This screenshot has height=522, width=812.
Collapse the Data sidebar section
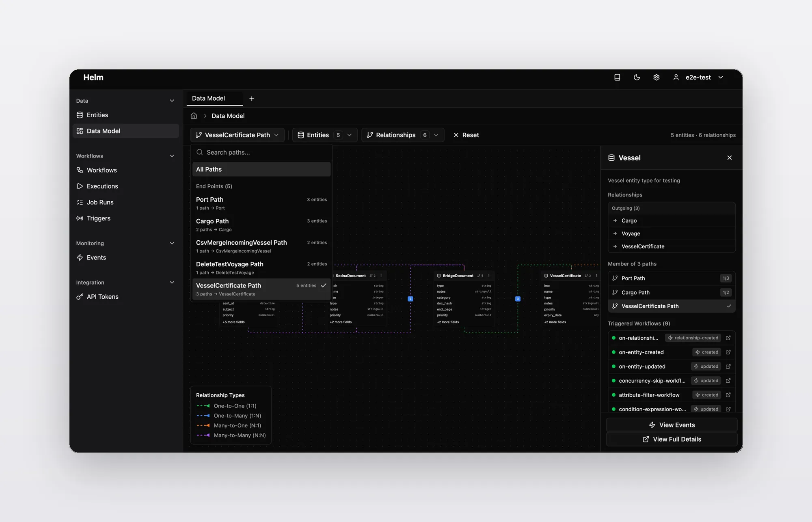[x=172, y=101]
